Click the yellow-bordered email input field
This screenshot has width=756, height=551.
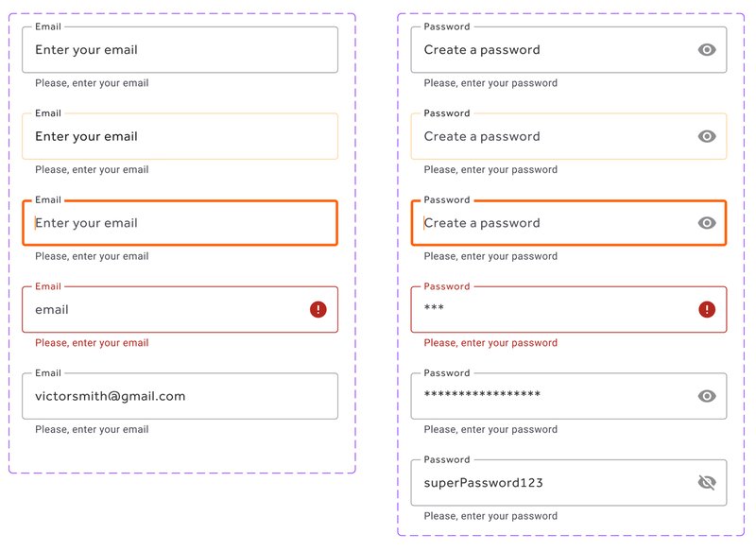(x=180, y=136)
